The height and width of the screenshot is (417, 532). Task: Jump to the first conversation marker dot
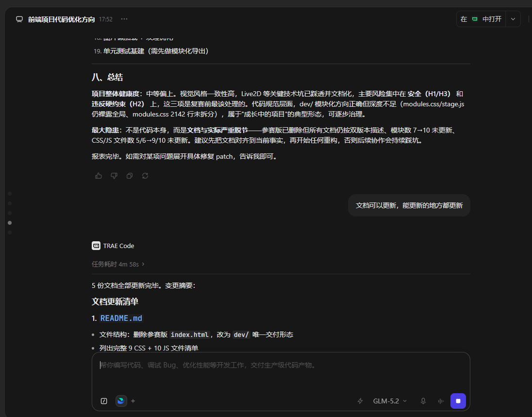[10, 194]
